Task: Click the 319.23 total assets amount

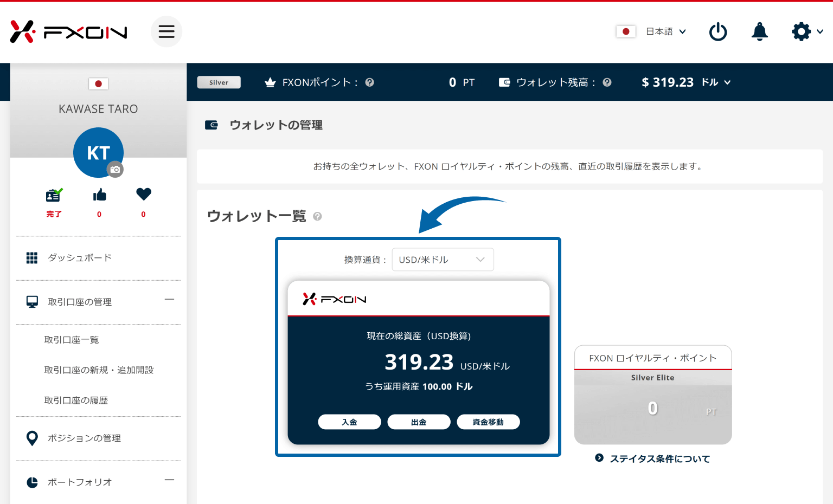Action: point(419,362)
